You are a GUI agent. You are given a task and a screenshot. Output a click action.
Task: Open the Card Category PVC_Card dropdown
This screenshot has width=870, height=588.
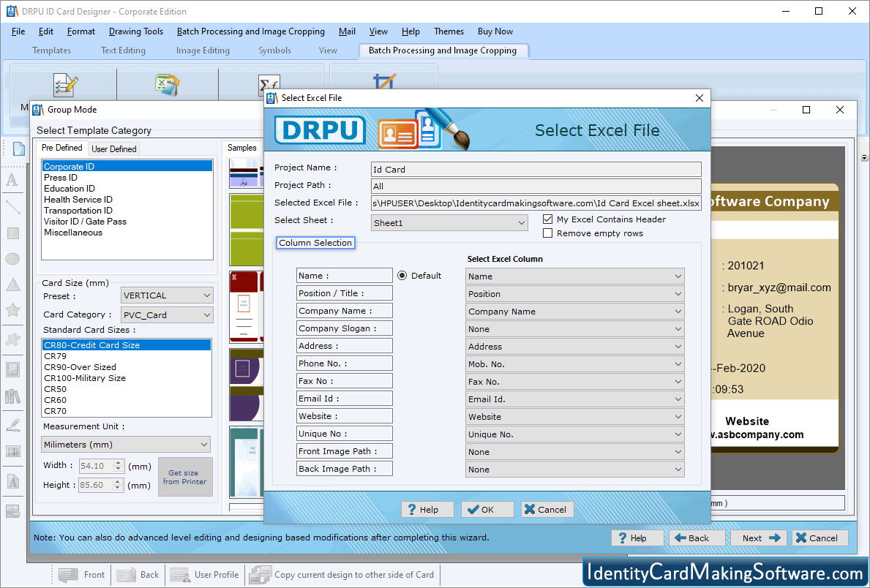coord(167,315)
